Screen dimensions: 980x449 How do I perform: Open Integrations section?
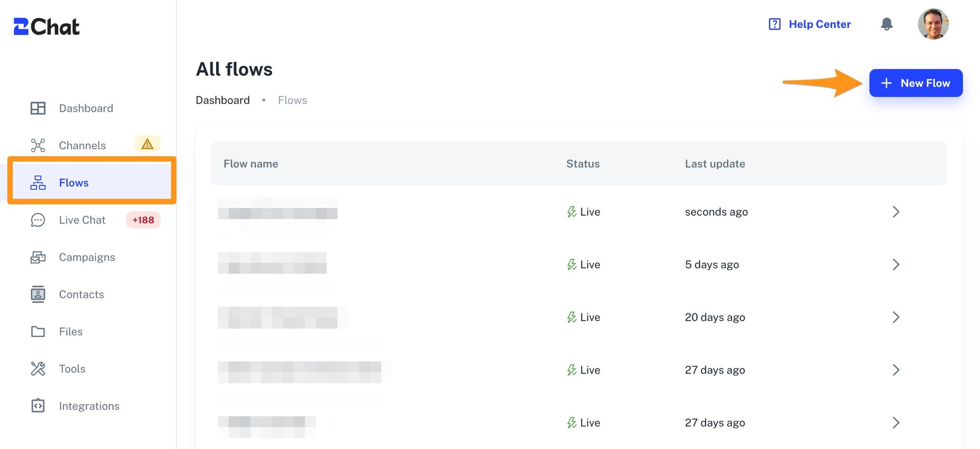[89, 406]
